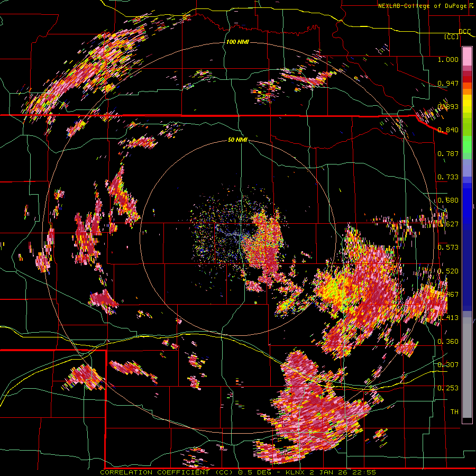The width and height of the screenshot is (476, 476).
Task: Click the TH threshold label
Action: point(454,411)
